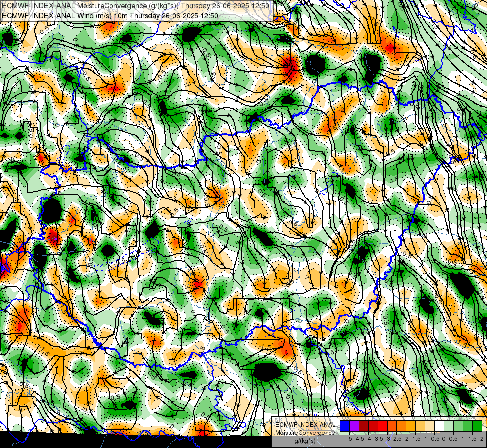Click the legend label ECMWF-INDEX-ANAL

[x=305, y=425]
